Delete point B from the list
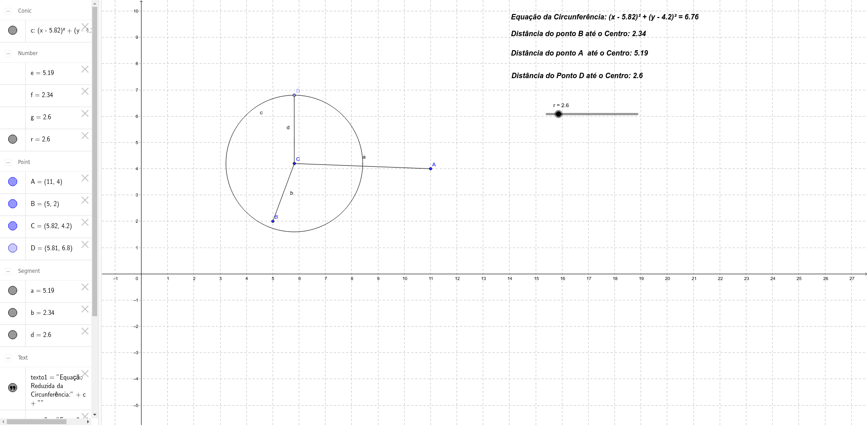Image resolution: width=868 pixels, height=426 pixels. pyautogui.click(x=85, y=200)
